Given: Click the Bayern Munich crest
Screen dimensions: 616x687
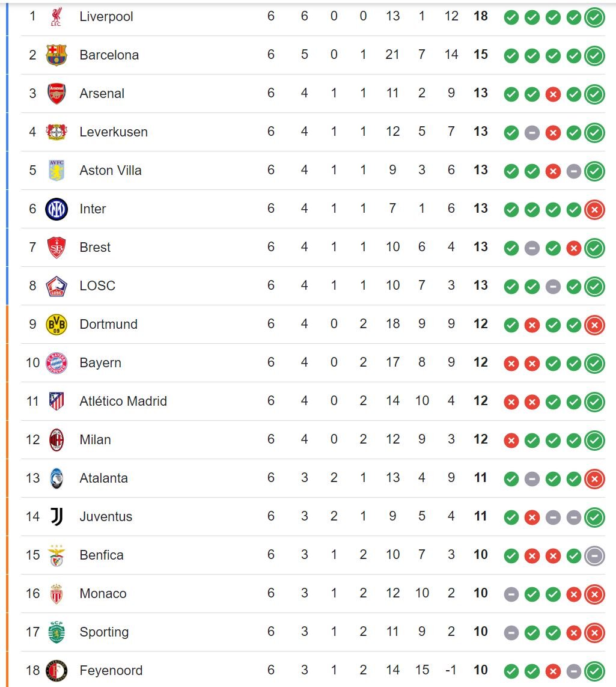Looking at the screenshot, I should 56,363.
